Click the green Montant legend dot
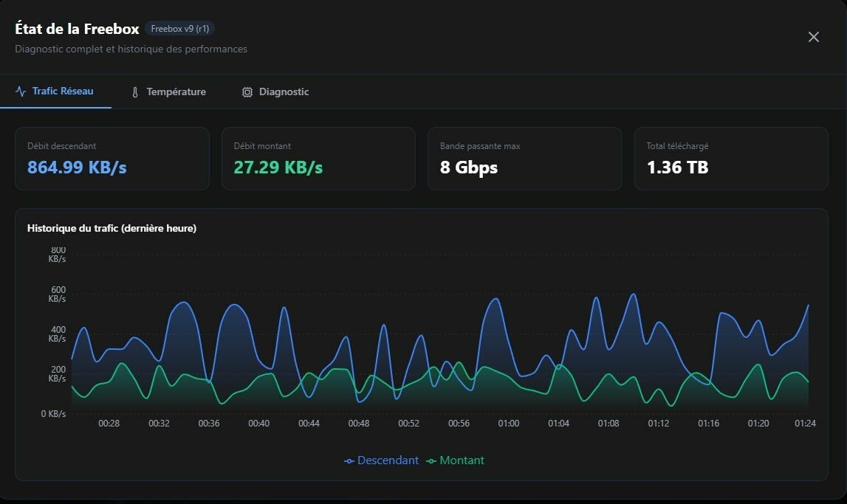This screenshot has height=504, width=847. coord(433,460)
